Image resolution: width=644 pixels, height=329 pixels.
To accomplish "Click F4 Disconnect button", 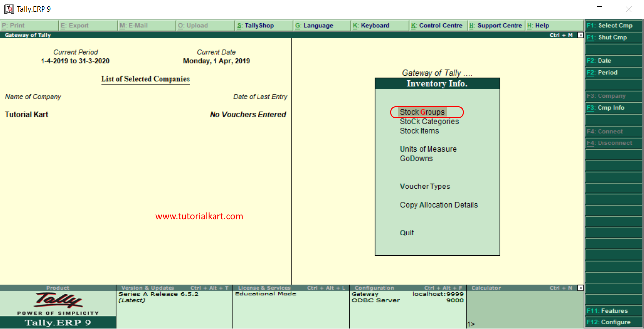I will pyautogui.click(x=614, y=143).
